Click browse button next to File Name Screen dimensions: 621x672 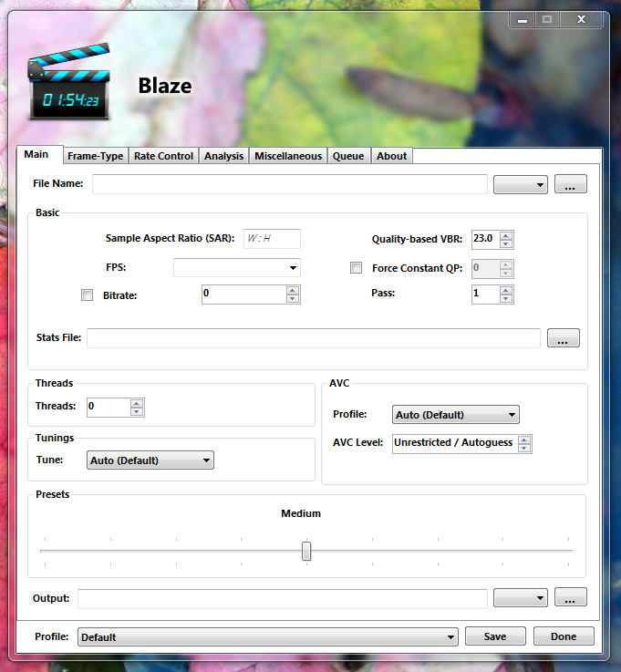click(570, 184)
